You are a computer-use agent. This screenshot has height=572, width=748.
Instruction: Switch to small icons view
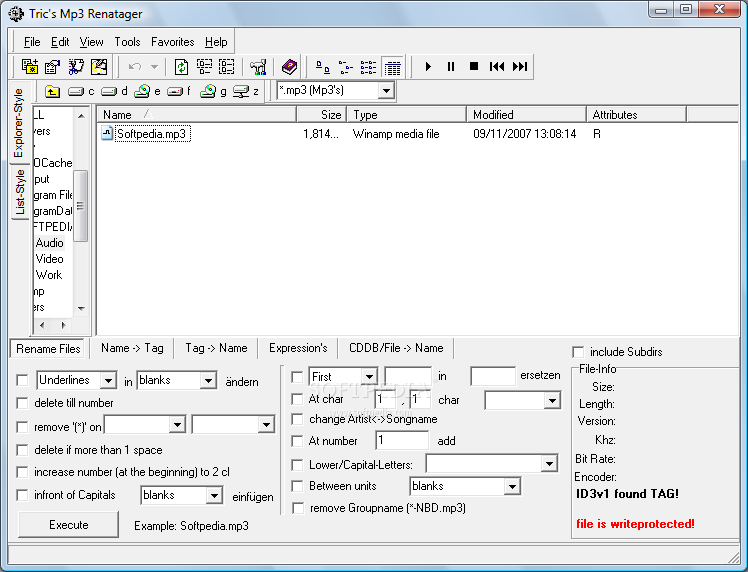[x=346, y=67]
